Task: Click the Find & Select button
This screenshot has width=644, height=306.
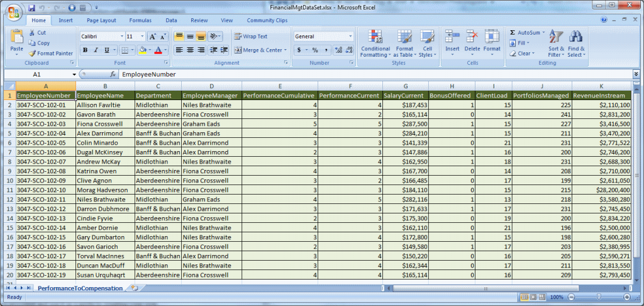Action: tap(576, 43)
